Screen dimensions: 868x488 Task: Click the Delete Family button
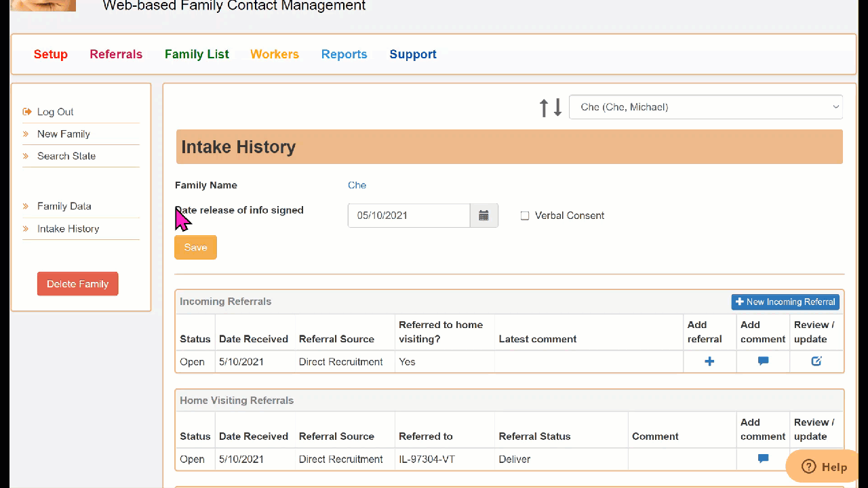point(77,284)
